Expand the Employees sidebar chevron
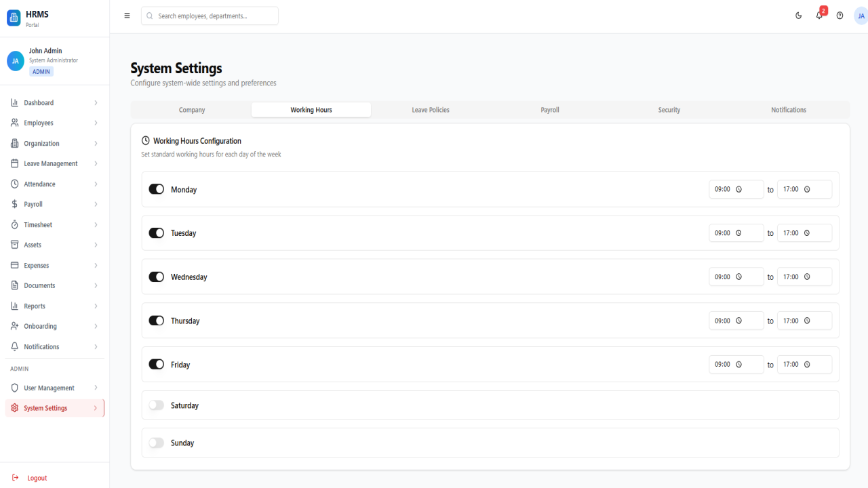Viewport: 868px width, 488px height. pyautogui.click(x=96, y=123)
